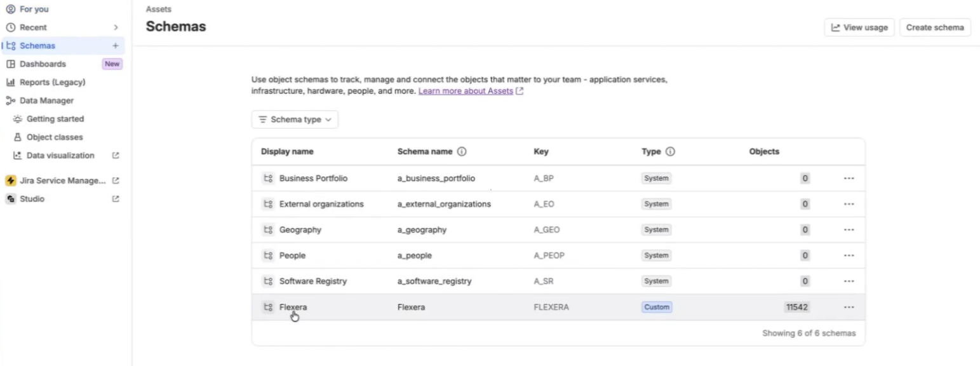Image resolution: width=980 pixels, height=366 pixels.
Task: Open more actions for Software Registry row
Action: pyautogui.click(x=849, y=281)
